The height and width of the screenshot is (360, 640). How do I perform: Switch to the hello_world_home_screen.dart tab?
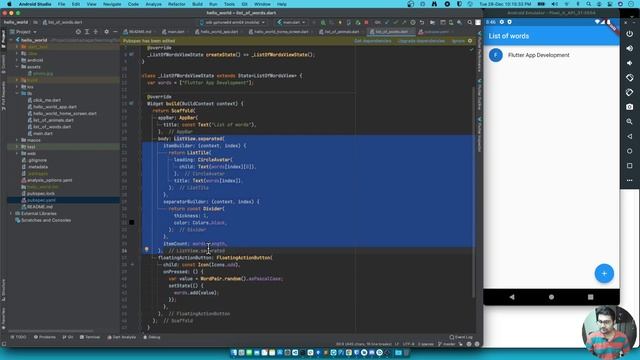click(x=279, y=31)
